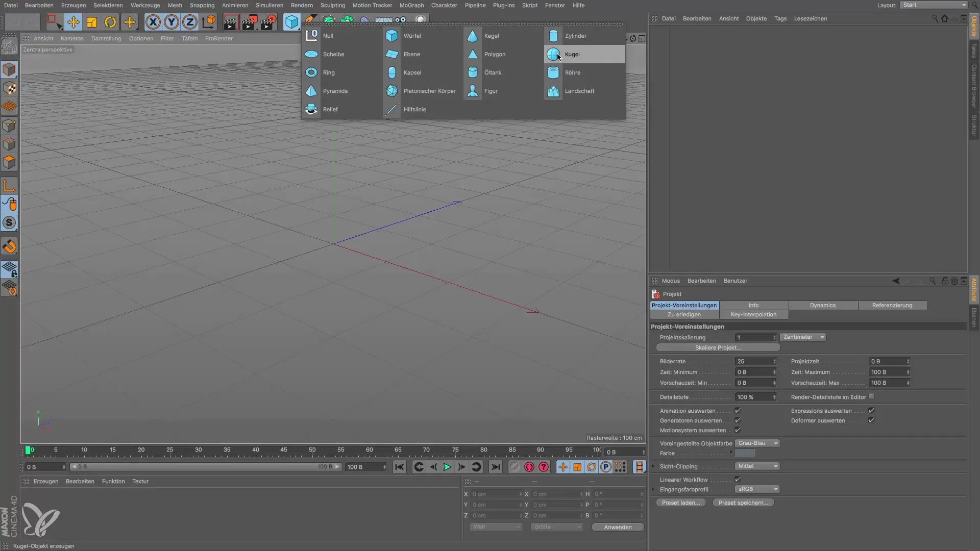This screenshot has height=551, width=980.
Task: Switch to the Key-Interpolation tab
Action: 753,315
